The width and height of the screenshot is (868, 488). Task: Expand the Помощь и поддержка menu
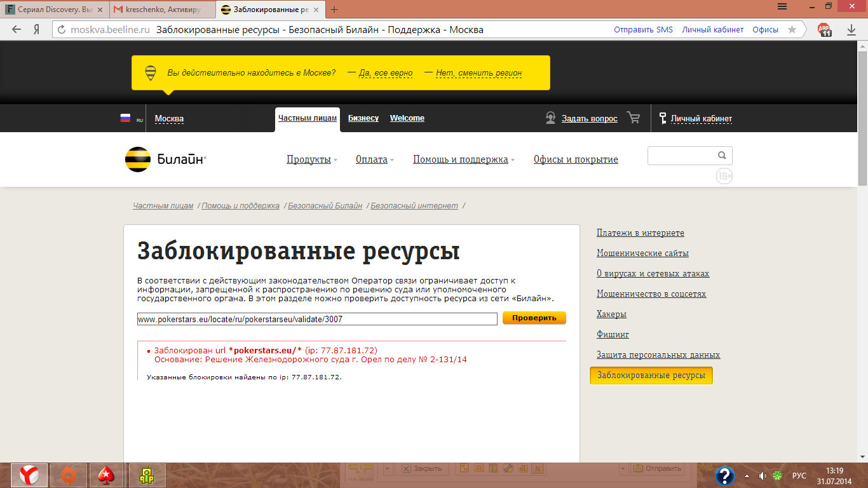[463, 159]
